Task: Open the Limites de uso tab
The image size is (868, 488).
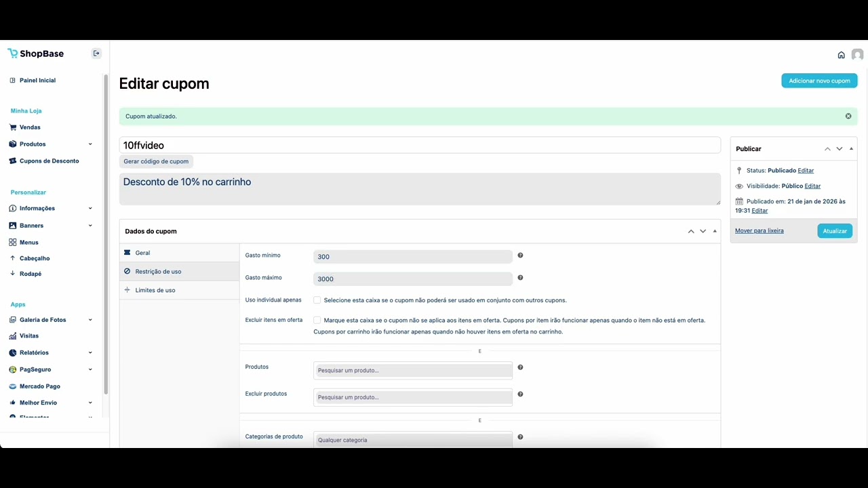Action: (180, 290)
